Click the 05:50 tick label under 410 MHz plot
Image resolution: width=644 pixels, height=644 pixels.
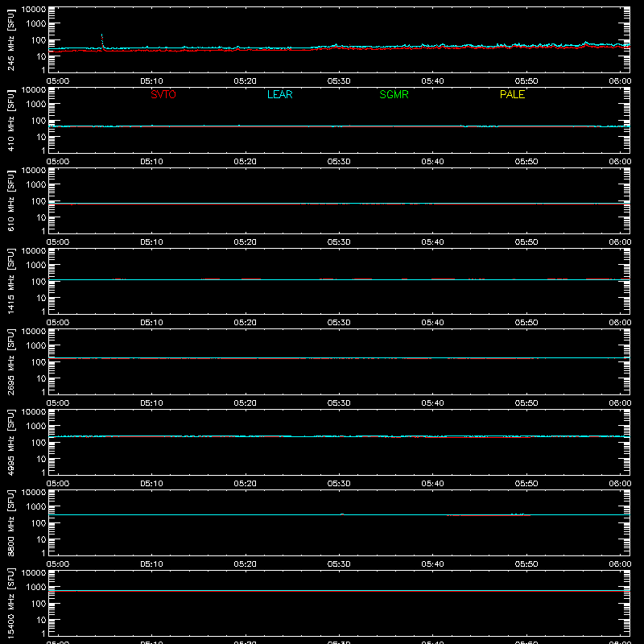tap(526, 162)
